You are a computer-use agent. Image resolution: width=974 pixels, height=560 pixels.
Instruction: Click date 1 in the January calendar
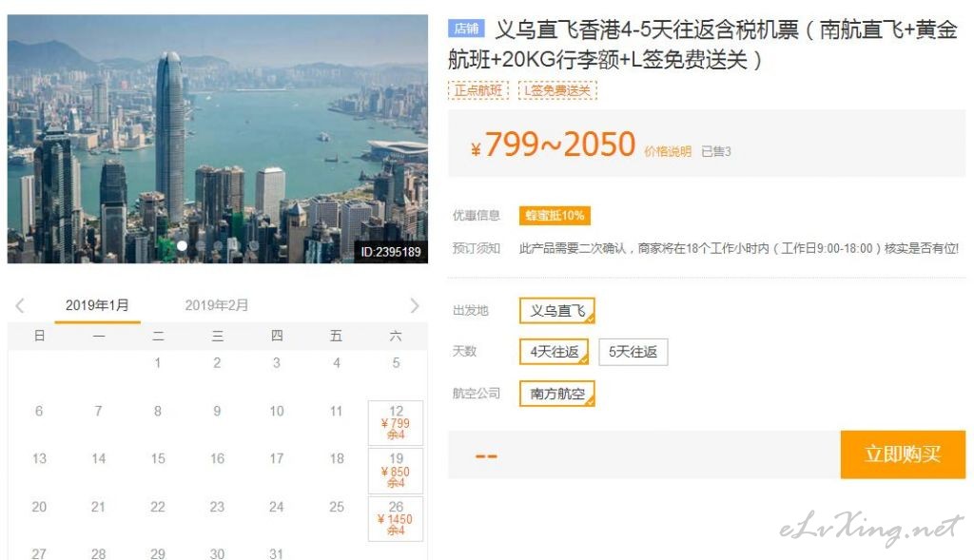[158, 362]
